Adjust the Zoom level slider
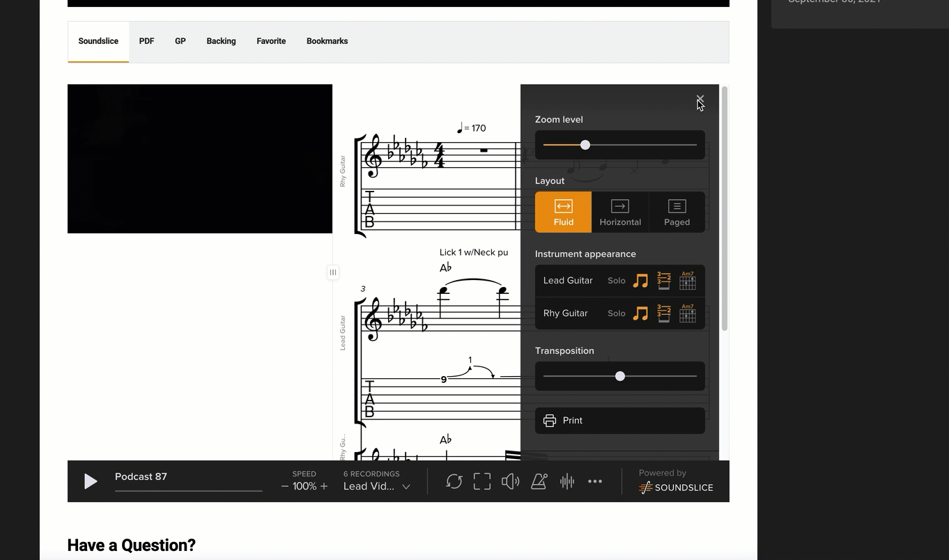This screenshot has width=949, height=560. pyautogui.click(x=585, y=145)
